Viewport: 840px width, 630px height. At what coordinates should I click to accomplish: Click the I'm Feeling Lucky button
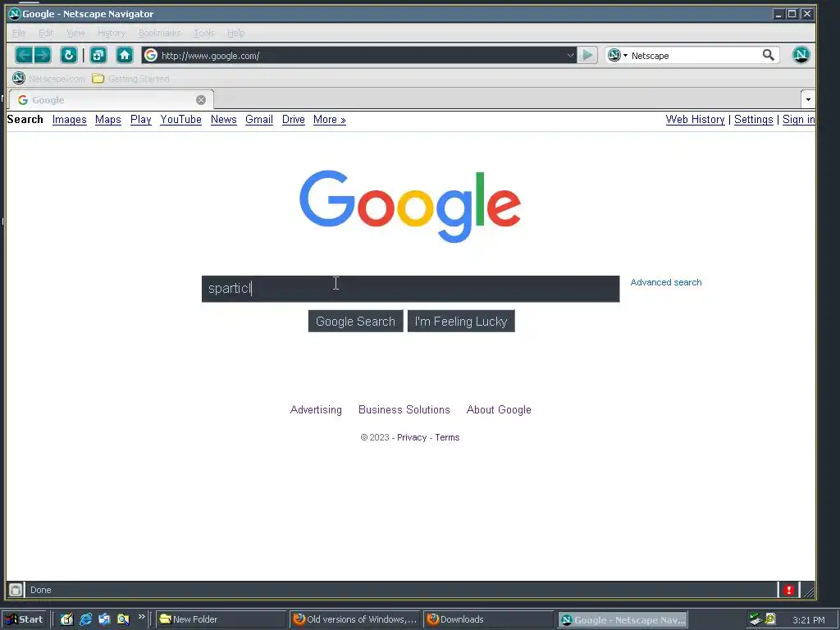coord(461,321)
